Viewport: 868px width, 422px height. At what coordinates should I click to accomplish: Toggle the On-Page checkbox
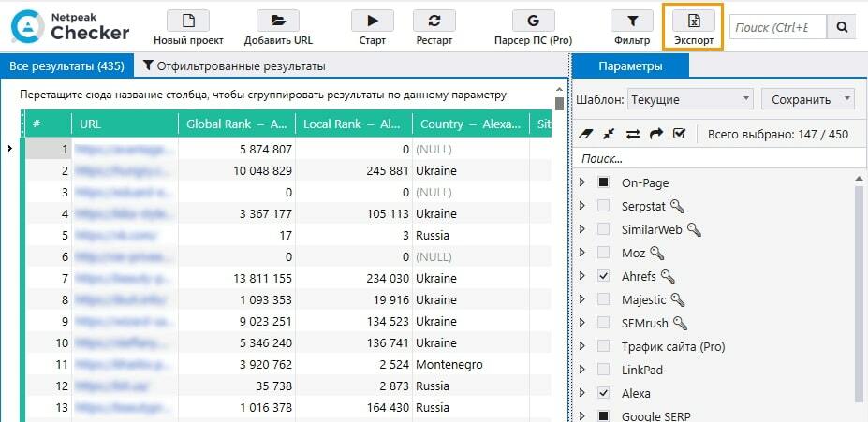tap(603, 182)
